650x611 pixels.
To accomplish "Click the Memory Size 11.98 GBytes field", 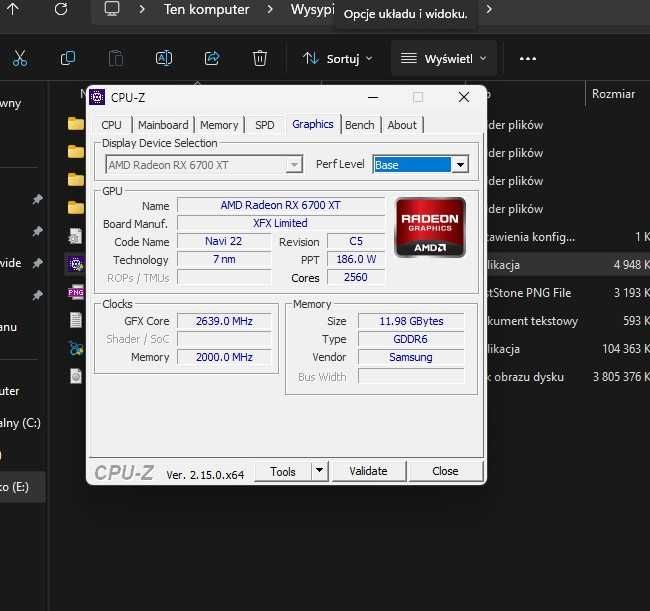I will click(411, 321).
